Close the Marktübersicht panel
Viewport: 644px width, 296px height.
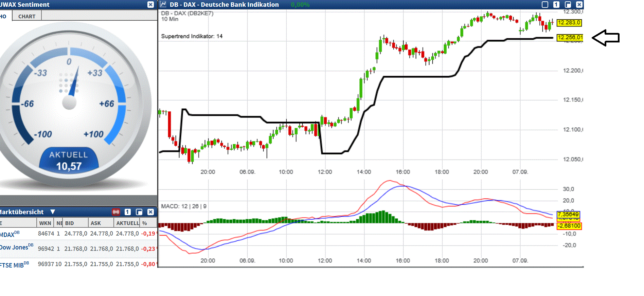(x=150, y=212)
